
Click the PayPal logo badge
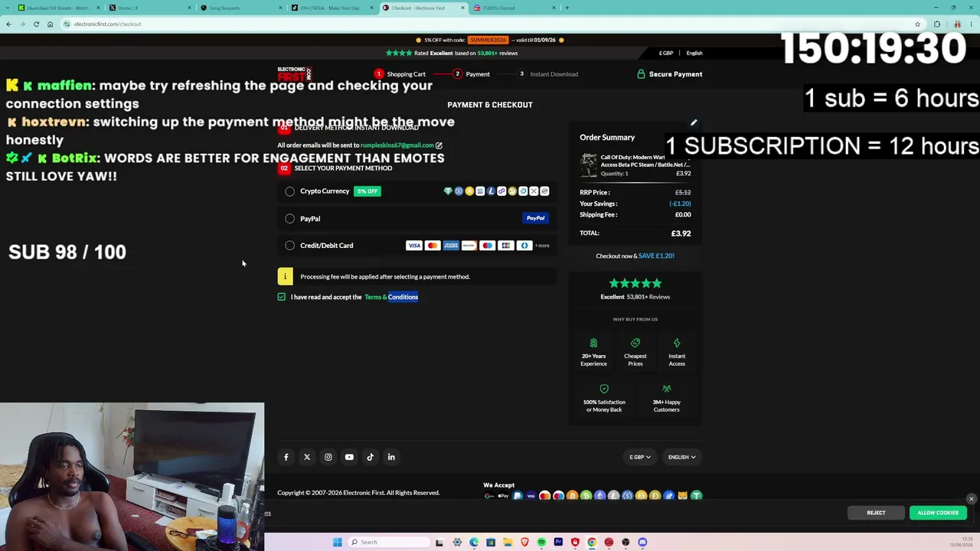(x=535, y=218)
